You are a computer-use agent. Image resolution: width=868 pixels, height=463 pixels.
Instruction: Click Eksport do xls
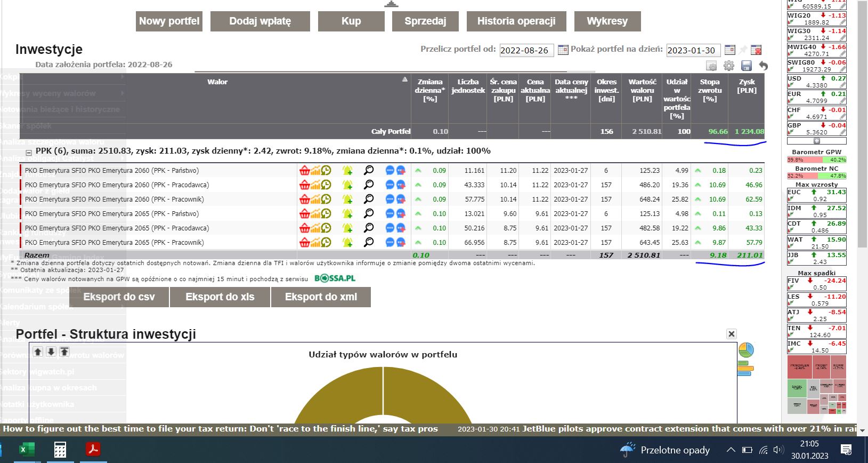pyautogui.click(x=220, y=297)
